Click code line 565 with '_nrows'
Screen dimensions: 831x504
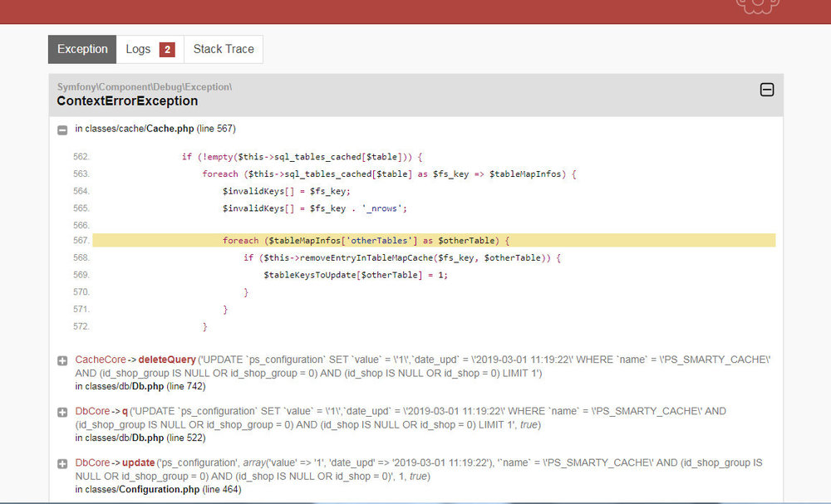[x=315, y=208]
